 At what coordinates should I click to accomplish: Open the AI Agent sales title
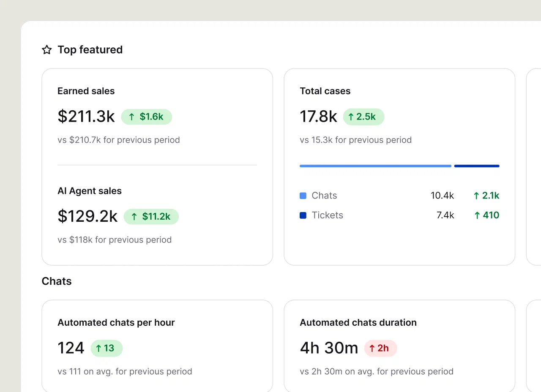[90, 191]
